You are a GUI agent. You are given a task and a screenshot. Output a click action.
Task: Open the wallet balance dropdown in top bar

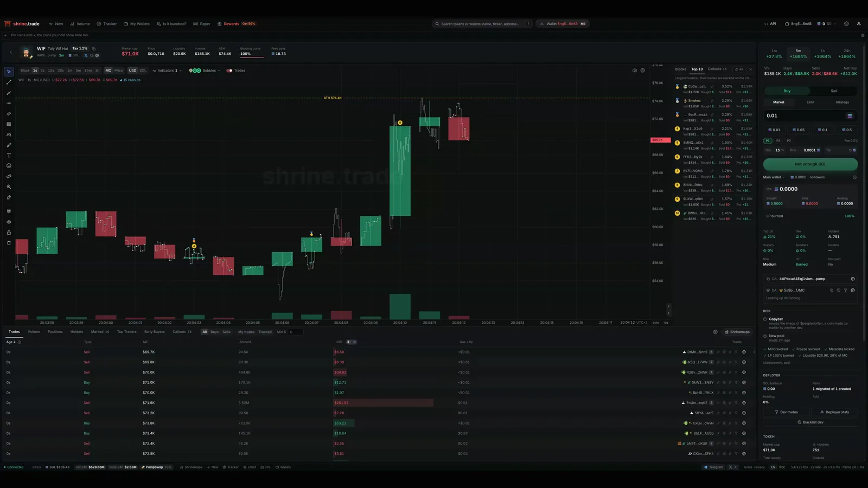coord(827,24)
